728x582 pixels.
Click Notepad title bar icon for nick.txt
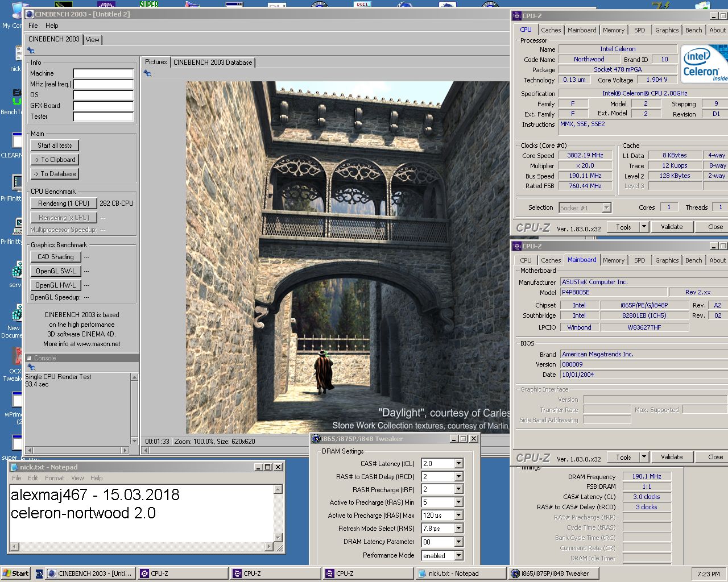point(14,467)
